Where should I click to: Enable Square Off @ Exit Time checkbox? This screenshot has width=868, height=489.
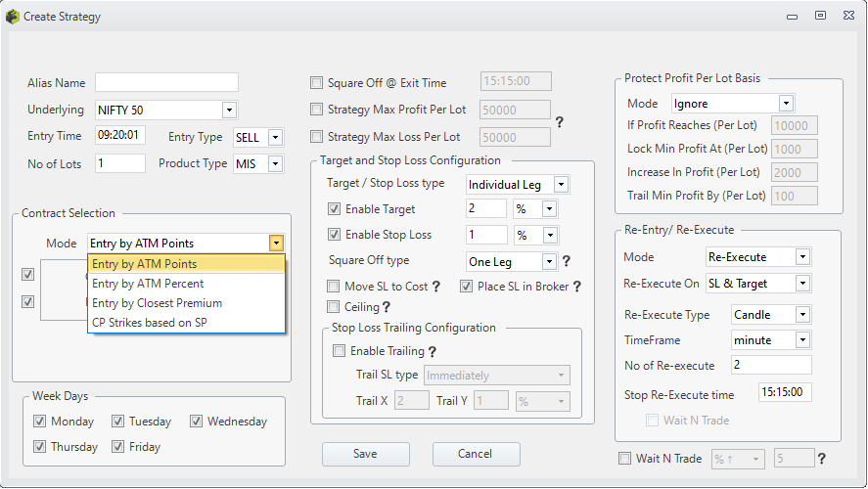point(316,83)
